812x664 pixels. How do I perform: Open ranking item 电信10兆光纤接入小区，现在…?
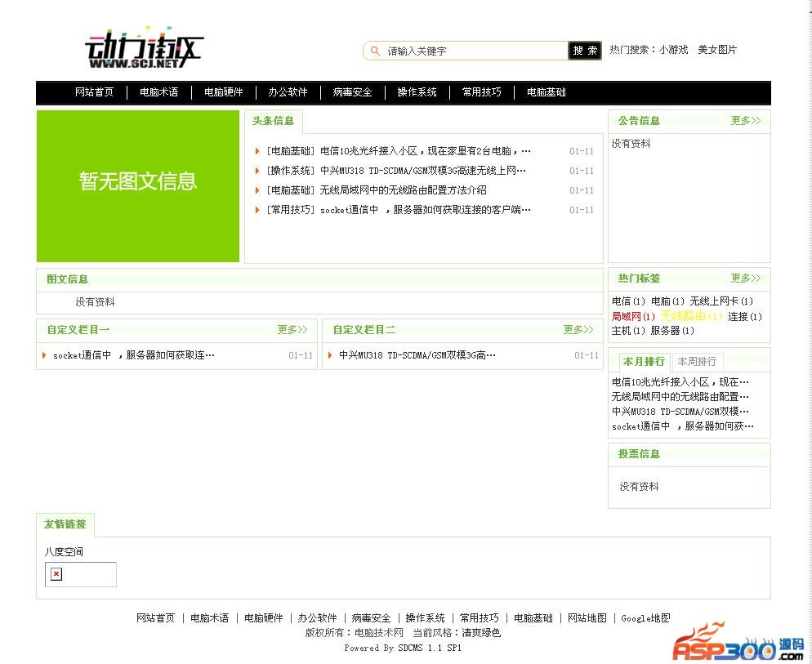(x=680, y=382)
